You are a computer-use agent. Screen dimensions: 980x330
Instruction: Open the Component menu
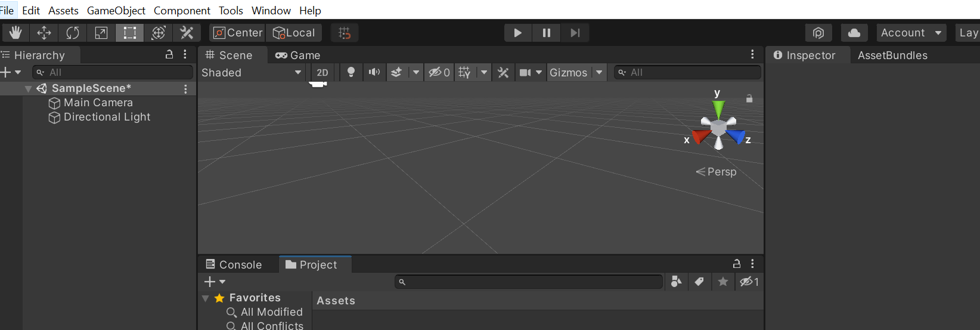click(x=182, y=10)
